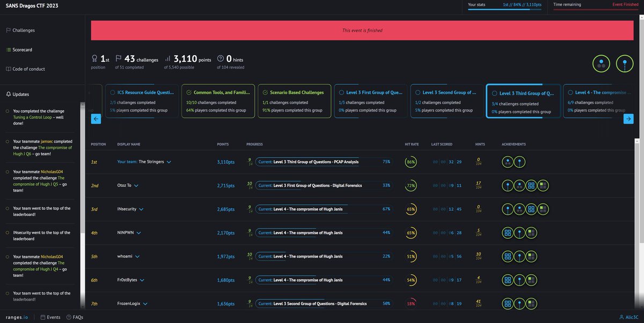Click the flag icon beside 43 challenges
This screenshot has width=644, height=323.
(x=119, y=60)
